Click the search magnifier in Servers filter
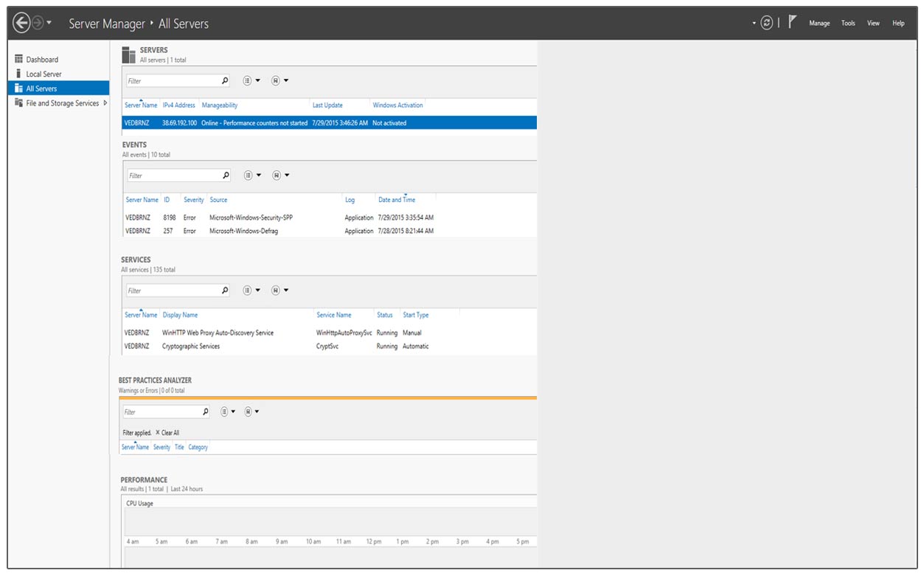924x573 pixels. click(x=225, y=80)
